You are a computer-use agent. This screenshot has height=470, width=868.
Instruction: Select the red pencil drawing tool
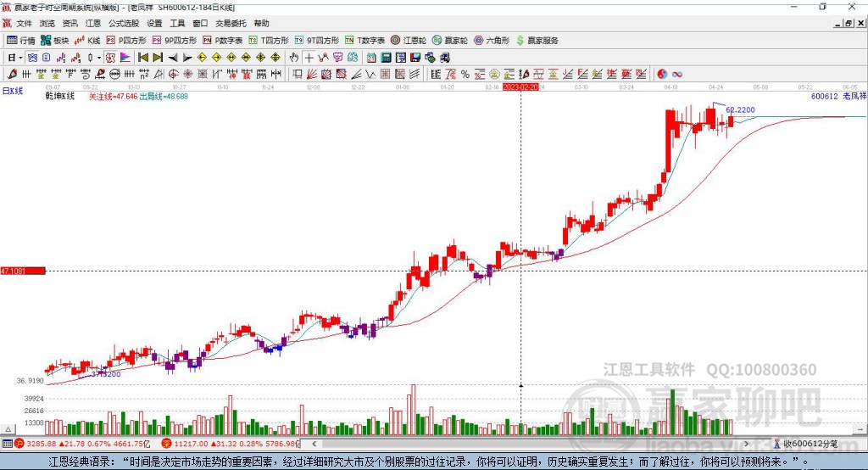tap(12, 74)
